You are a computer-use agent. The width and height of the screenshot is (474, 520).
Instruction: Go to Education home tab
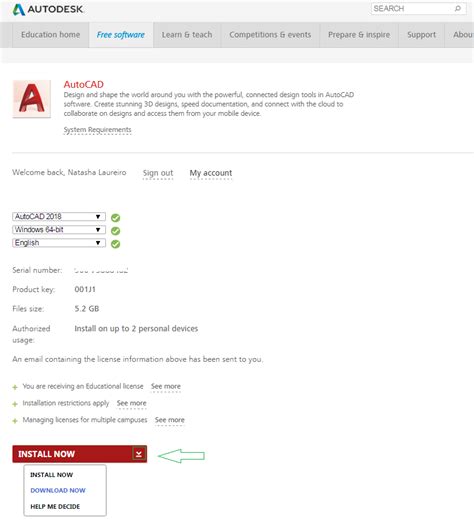click(x=50, y=35)
